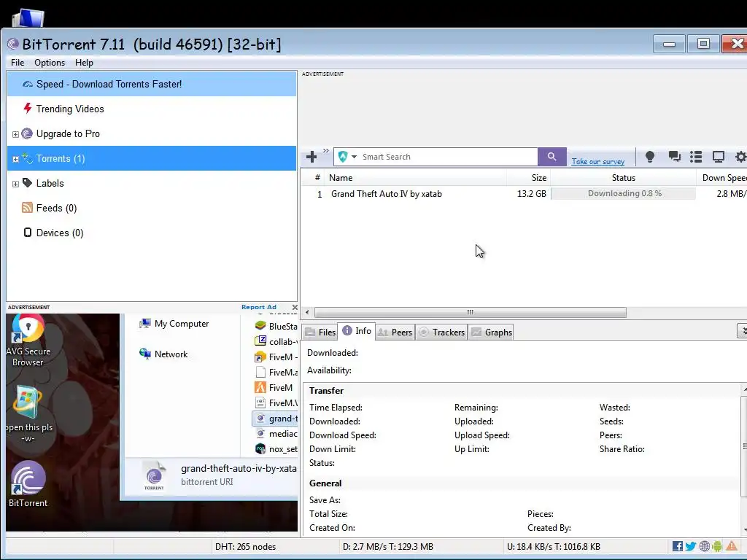Select Speed - Download Torrents Faster item
Screen dimensions: 747x560
click(152, 85)
